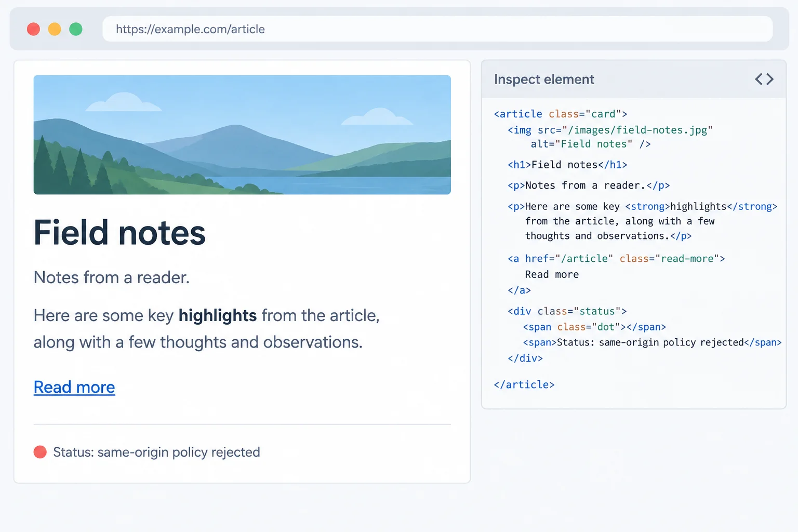The height and width of the screenshot is (532, 798).
Task: Select the closing </div> tag line
Action: point(525,358)
